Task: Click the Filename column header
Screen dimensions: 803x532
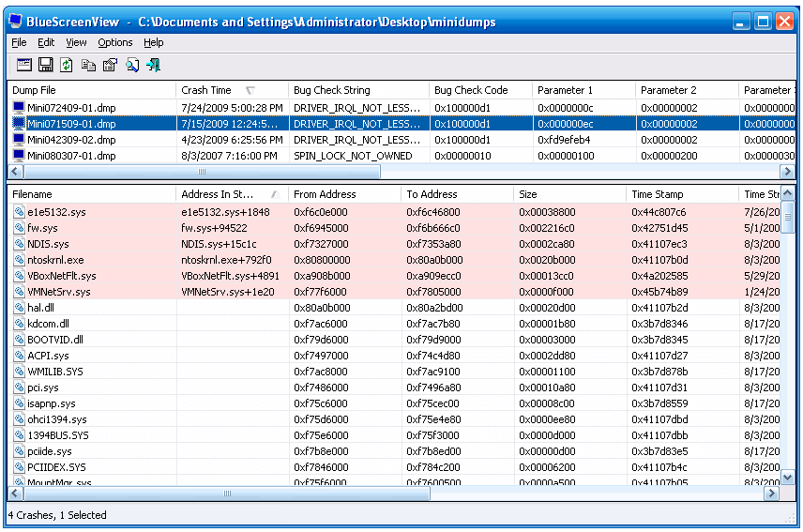Action: tap(33, 194)
